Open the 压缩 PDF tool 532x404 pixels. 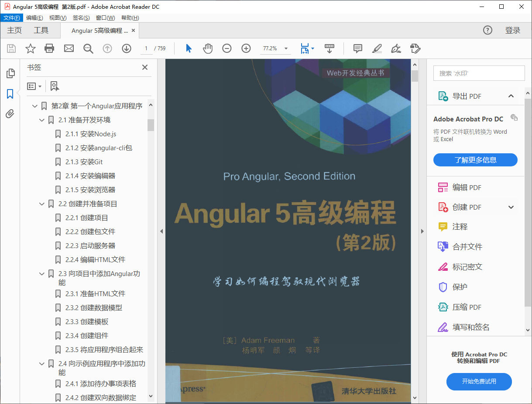pyautogui.click(x=460, y=307)
